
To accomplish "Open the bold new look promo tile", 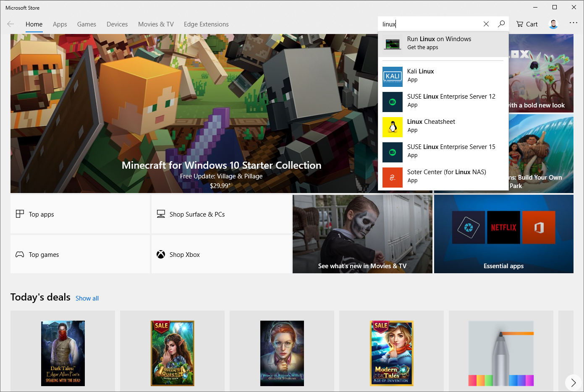I will 541,73.
